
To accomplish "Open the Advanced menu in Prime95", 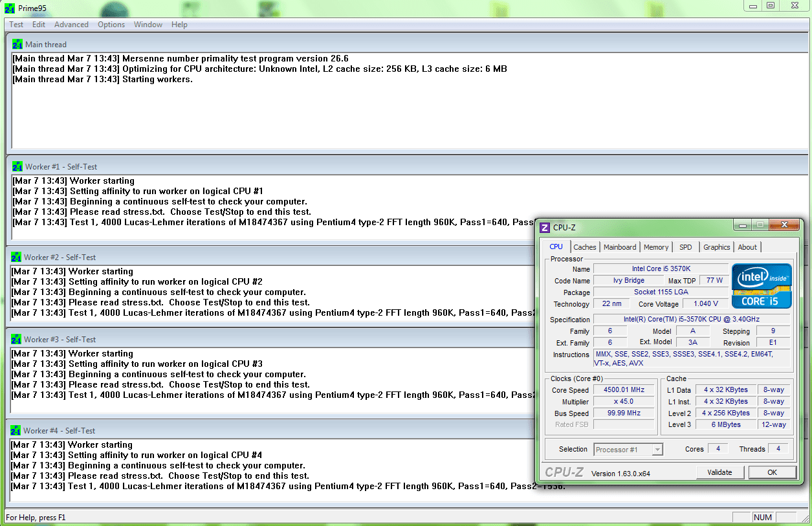I will (x=71, y=25).
